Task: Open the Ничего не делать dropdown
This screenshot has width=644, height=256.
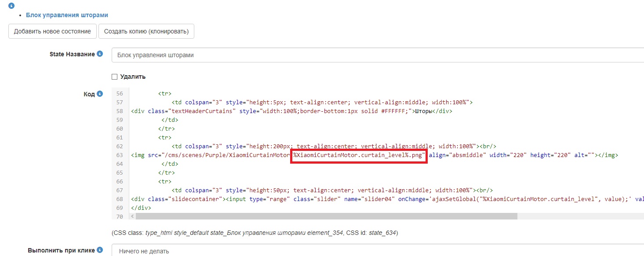Action: coord(377,251)
